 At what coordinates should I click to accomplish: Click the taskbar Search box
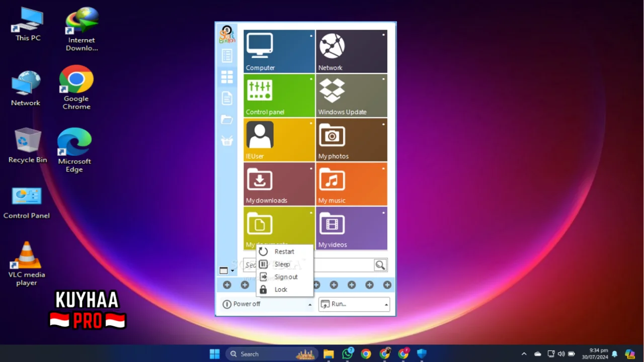click(272, 354)
